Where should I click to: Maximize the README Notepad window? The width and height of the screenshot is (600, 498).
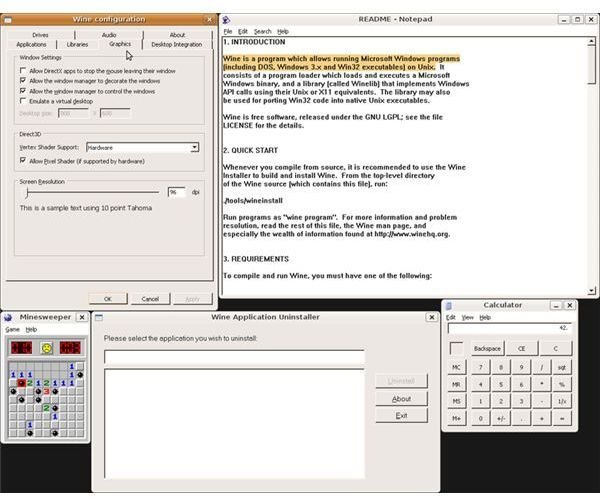(x=577, y=19)
